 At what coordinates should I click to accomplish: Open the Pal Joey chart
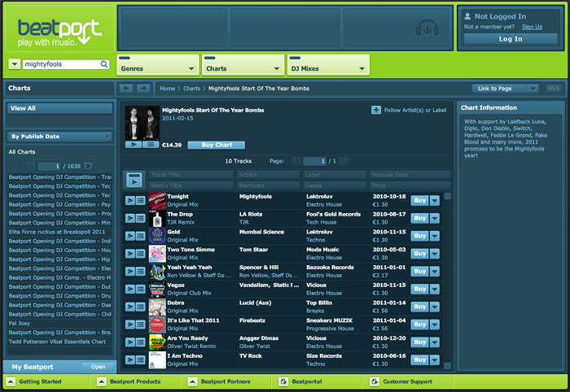tap(20, 323)
